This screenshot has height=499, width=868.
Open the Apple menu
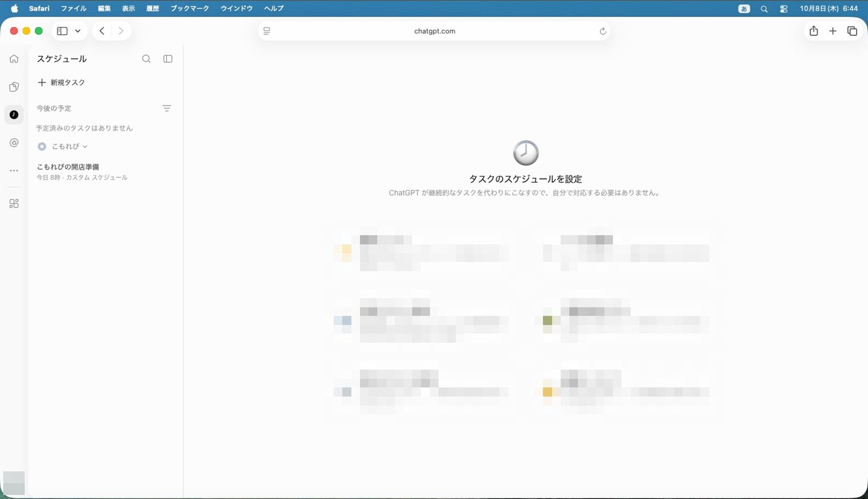pos(14,8)
